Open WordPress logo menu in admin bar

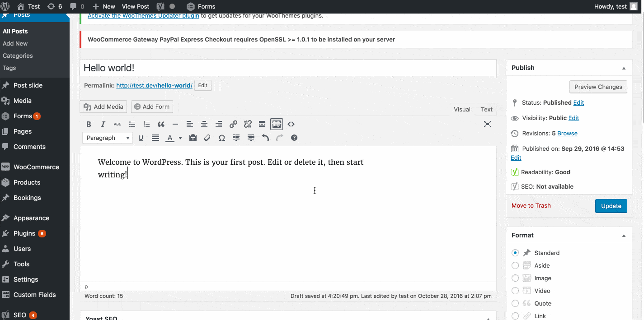pos(5,6)
